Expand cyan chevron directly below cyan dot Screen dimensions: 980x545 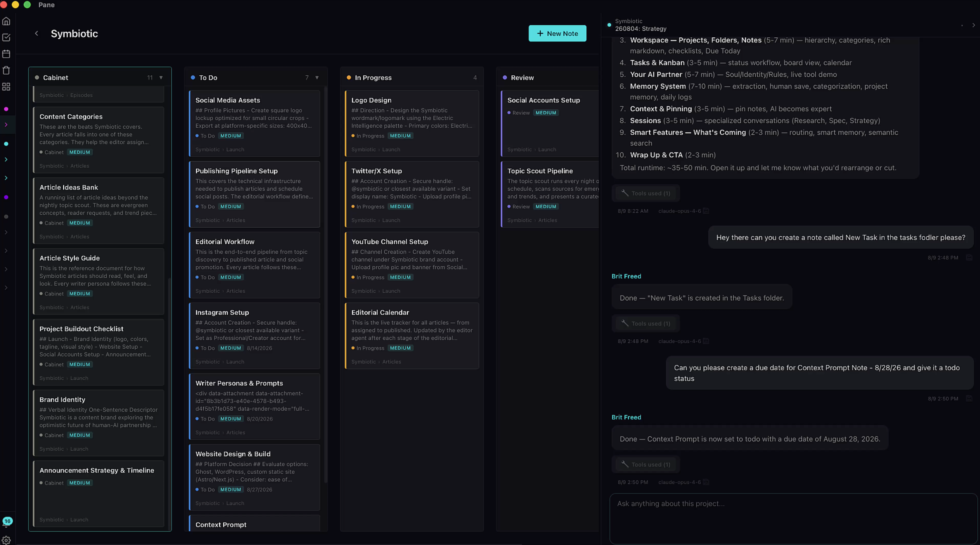tap(6, 160)
